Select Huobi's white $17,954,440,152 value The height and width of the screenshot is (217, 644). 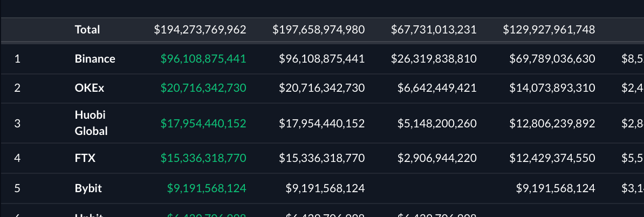[x=321, y=123]
